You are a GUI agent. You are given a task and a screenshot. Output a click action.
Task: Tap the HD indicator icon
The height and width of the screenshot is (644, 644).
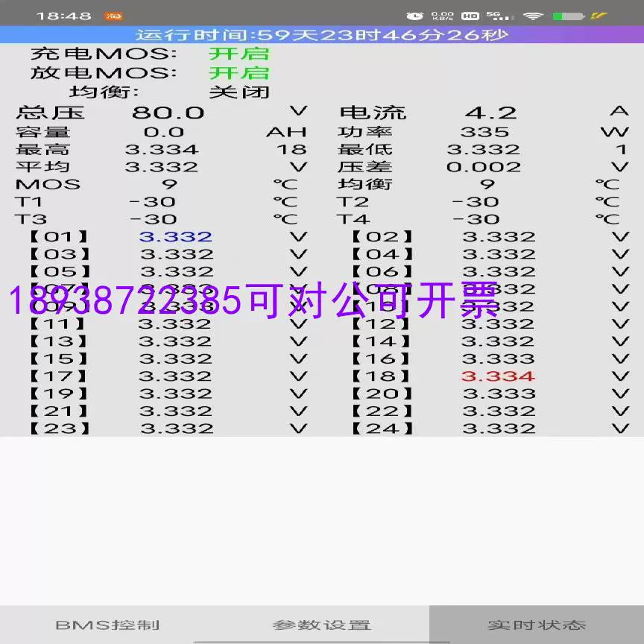[470, 16]
